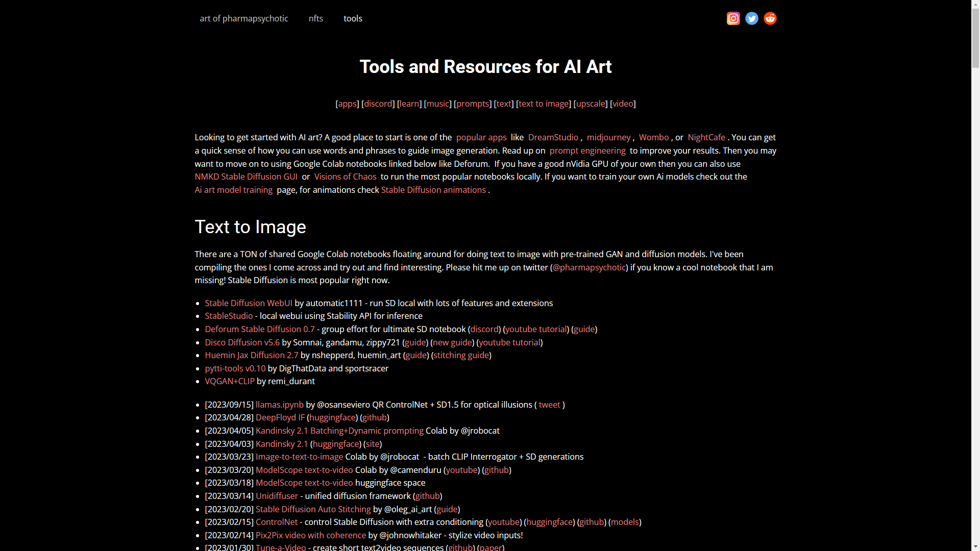Open 'pytti-tools v0.10' link

tap(235, 368)
